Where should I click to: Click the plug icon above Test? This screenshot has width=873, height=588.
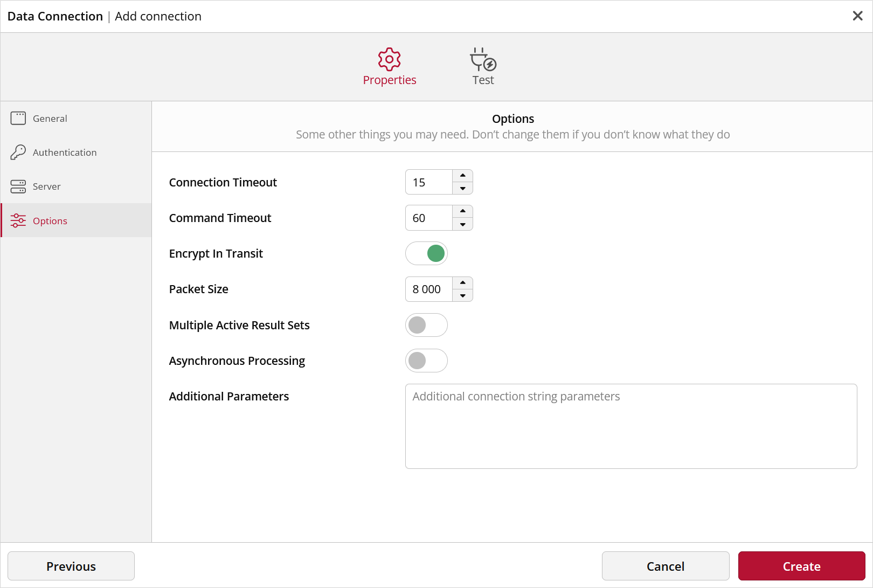point(482,60)
